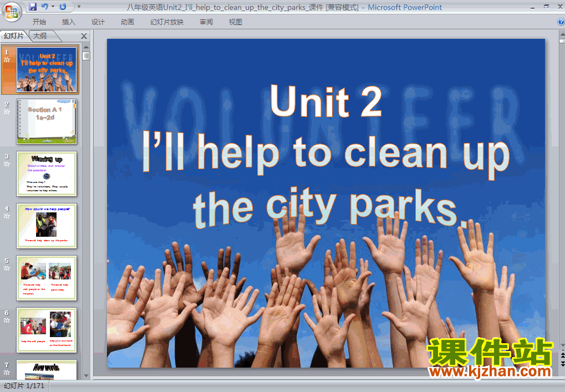Click animation star icon under slide 3 number

click(x=7, y=164)
